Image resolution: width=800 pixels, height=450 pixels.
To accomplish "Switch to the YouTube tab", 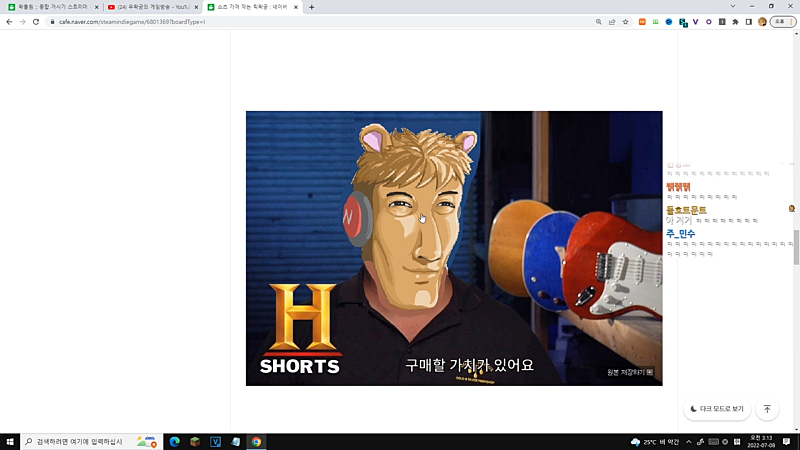I will (x=153, y=7).
